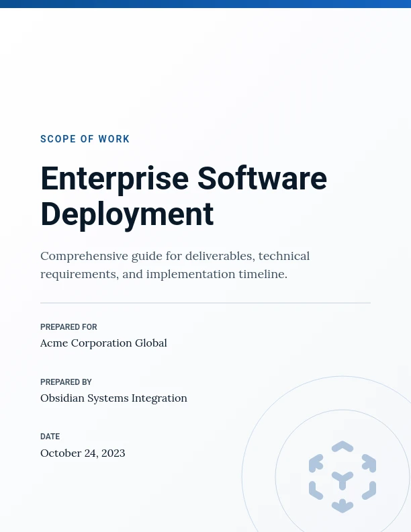Screen dimensions: 411x532
Task: Select the Obsidian Systems Integration text
Action: click(x=113, y=398)
